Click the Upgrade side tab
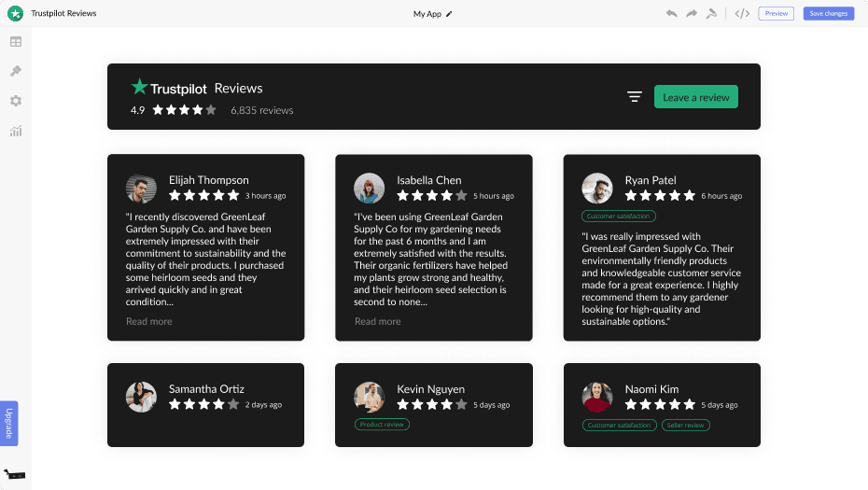This screenshot has width=868, height=490. tap(8, 424)
